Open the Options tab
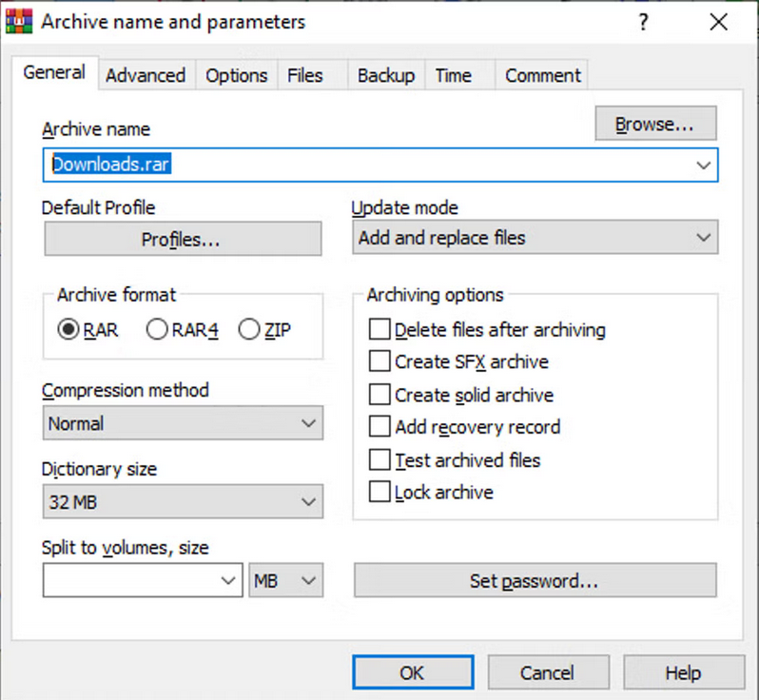Screen dimensions: 759x700 click(236, 75)
